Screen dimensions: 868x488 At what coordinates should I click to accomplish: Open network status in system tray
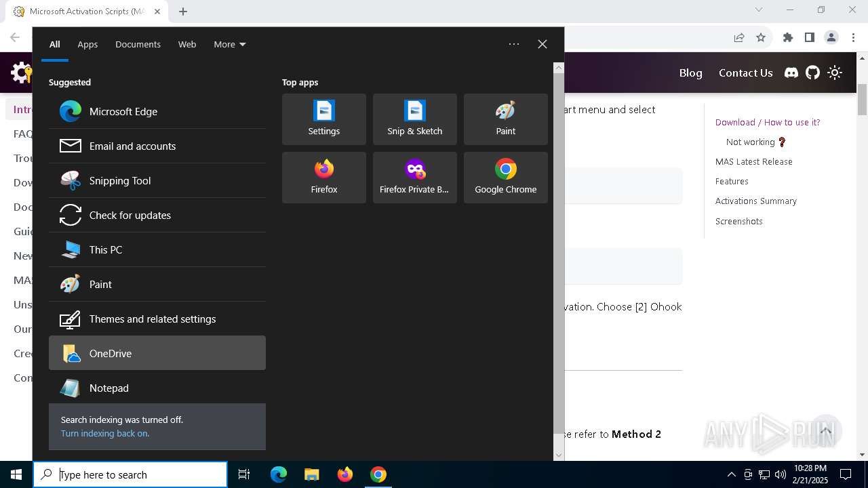click(x=764, y=474)
